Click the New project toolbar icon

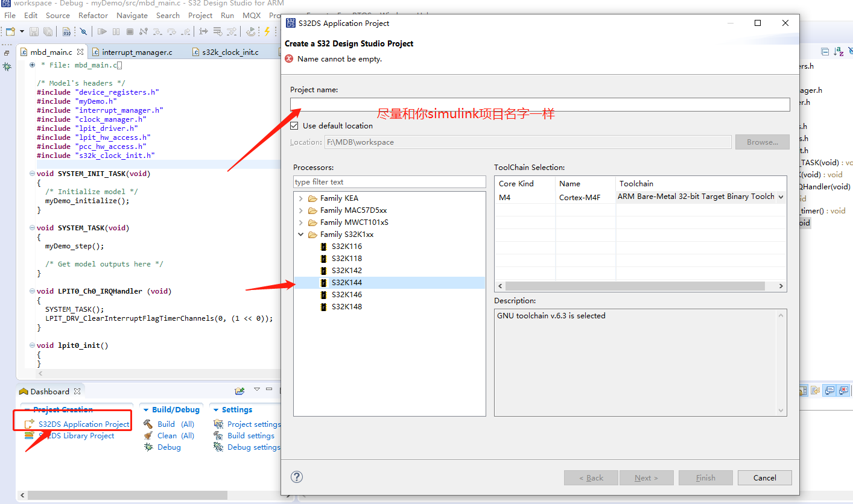click(x=10, y=31)
